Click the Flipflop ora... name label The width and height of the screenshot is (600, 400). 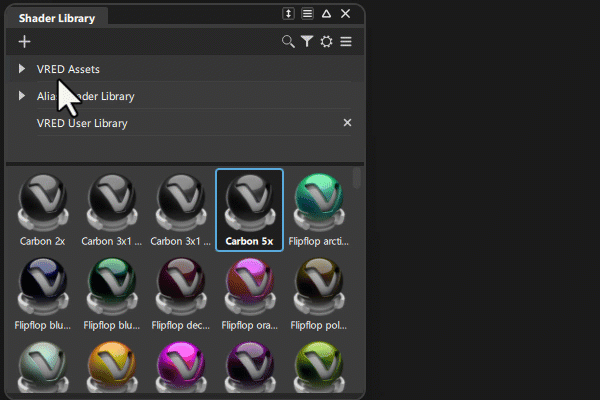(x=249, y=326)
